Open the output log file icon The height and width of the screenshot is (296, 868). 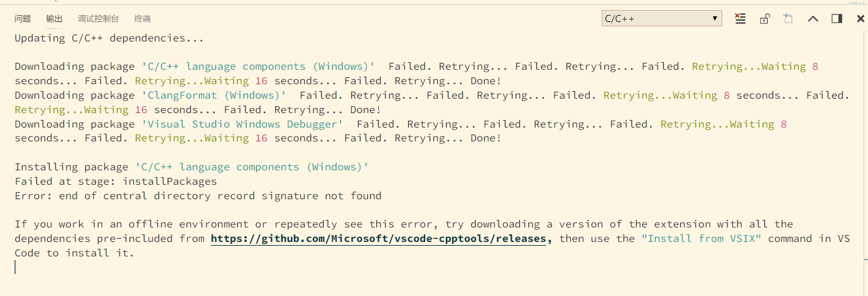point(788,19)
